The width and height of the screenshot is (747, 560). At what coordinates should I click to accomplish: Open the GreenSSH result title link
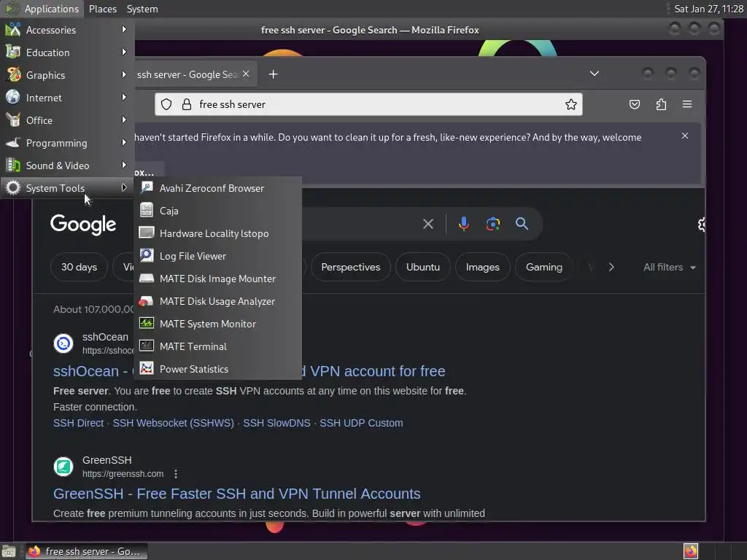(237, 494)
